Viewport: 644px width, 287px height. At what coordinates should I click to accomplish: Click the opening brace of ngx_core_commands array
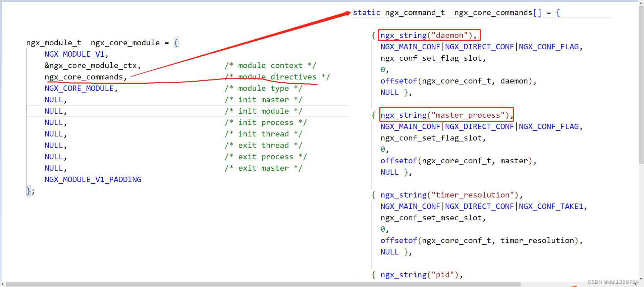(x=558, y=13)
